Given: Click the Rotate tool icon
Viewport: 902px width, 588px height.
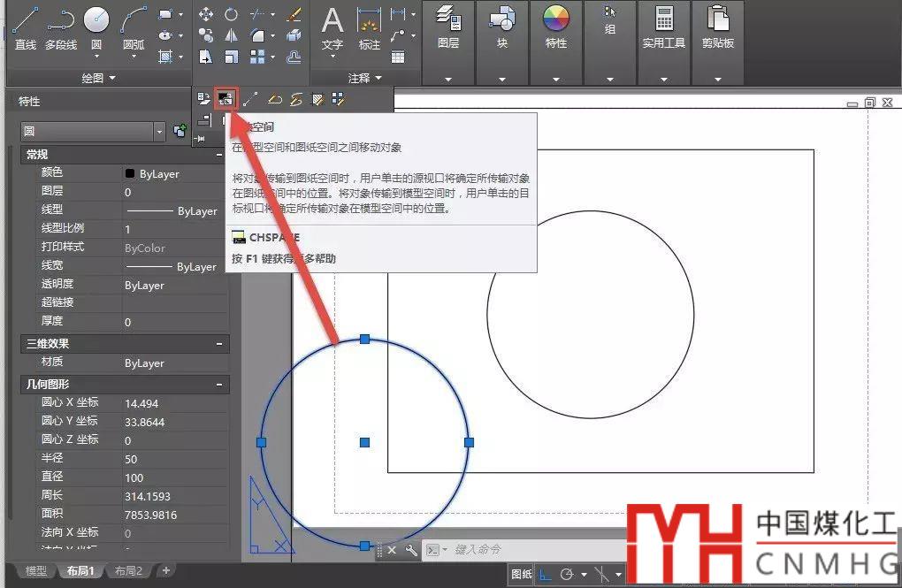Looking at the screenshot, I should click(x=231, y=14).
